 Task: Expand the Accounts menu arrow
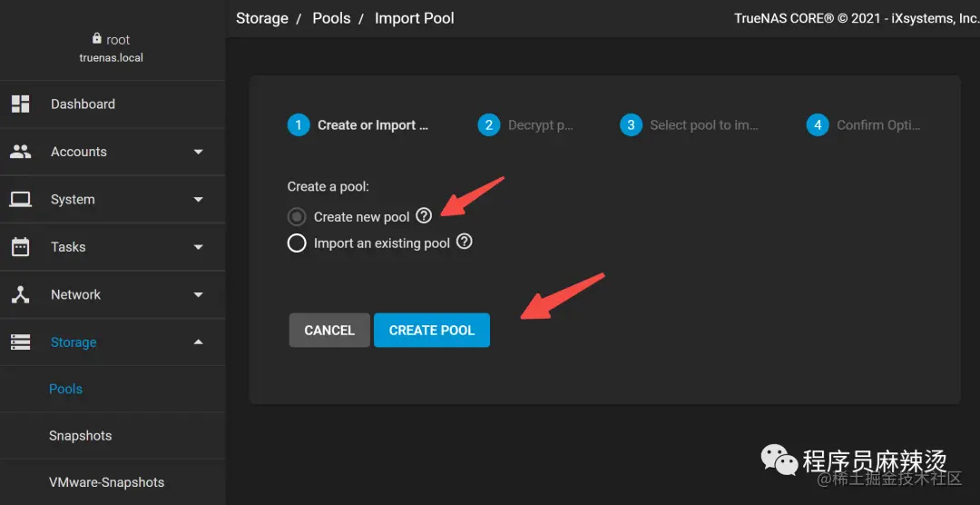(x=198, y=152)
